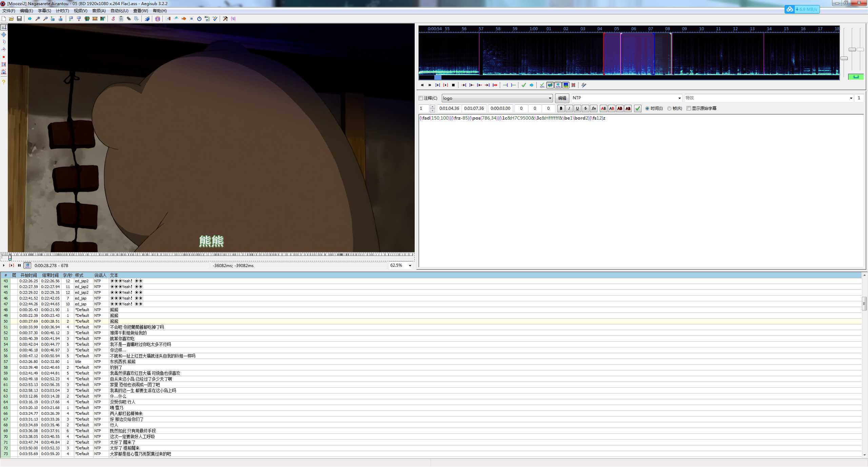Save subtitles using the floppy disk icon
Image resolution: width=868 pixels, height=467 pixels.
19,19
